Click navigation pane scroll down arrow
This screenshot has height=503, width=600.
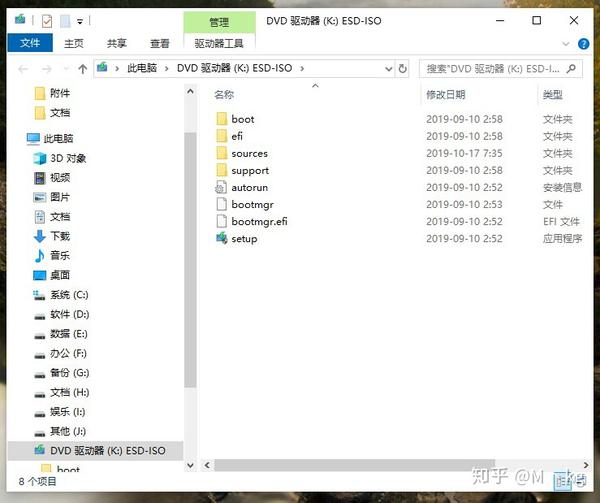pos(190,465)
